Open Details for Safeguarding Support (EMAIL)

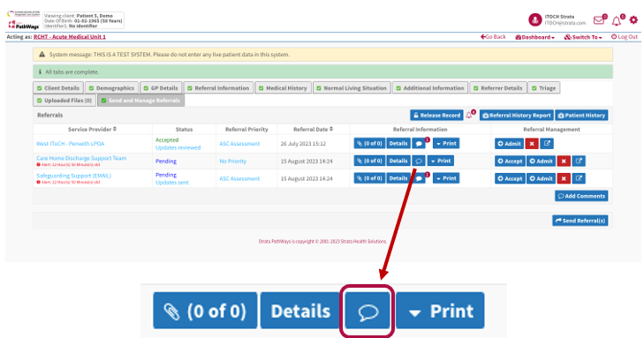(x=398, y=178)
